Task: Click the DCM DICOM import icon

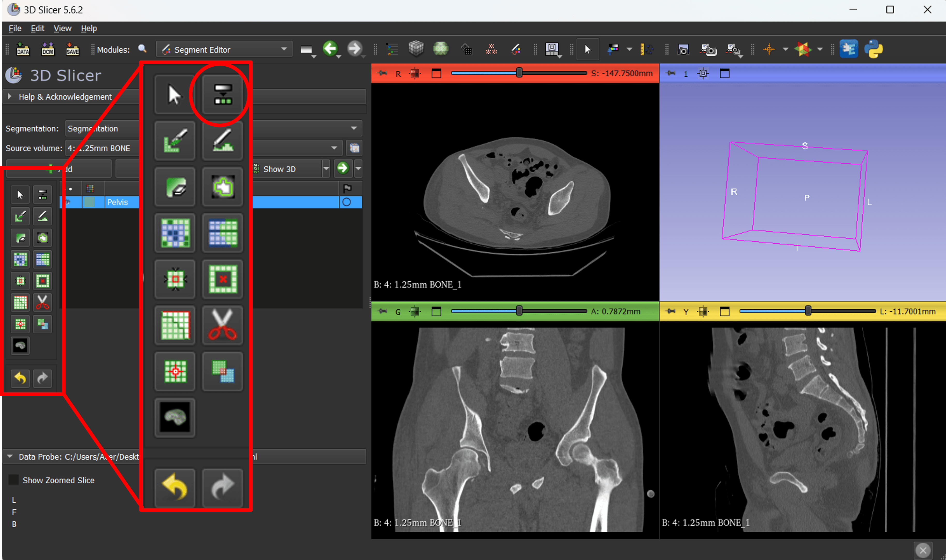Action: 48,49
